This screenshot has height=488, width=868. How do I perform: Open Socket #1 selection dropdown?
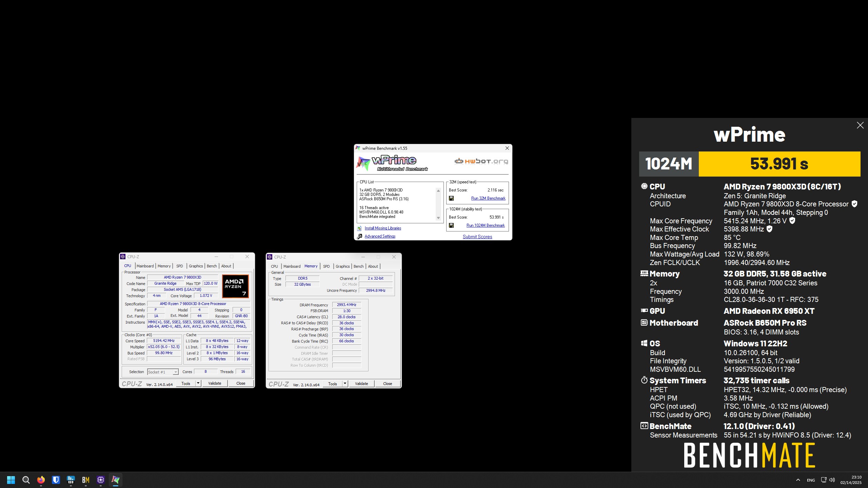(163, 372)
